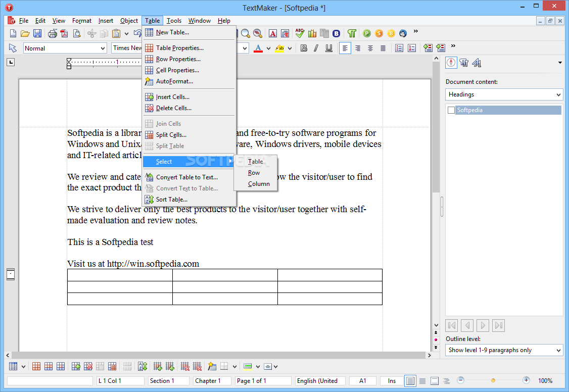Select the arrow pointer tool
The height and width of the screenshot is (392, 569).
coord(13,48)
